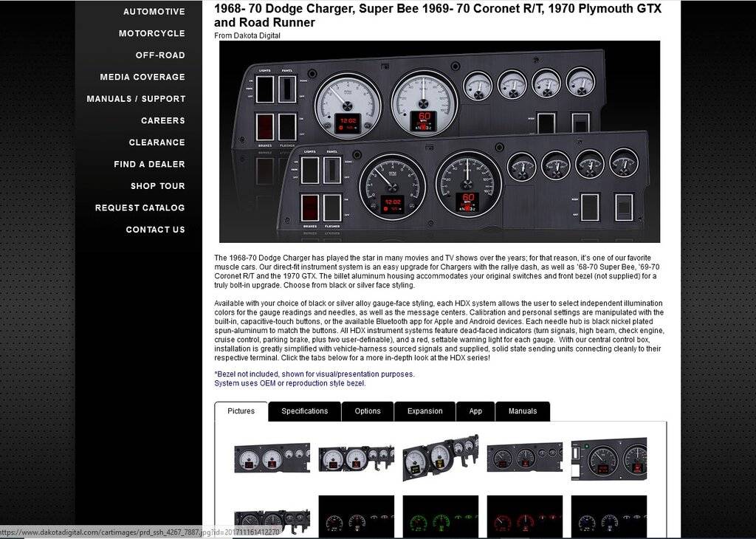756x539 pixels.
Task: Select the Expansion tab
Action: coord(425,411)
